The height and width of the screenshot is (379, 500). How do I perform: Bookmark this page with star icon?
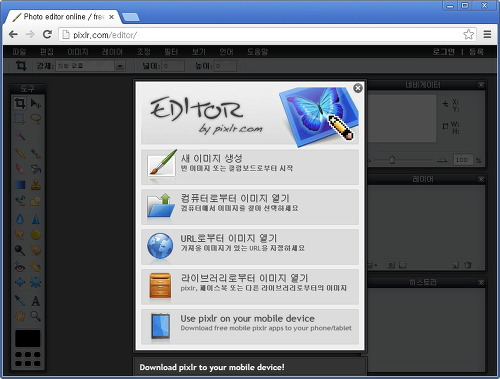pos(468,34)
